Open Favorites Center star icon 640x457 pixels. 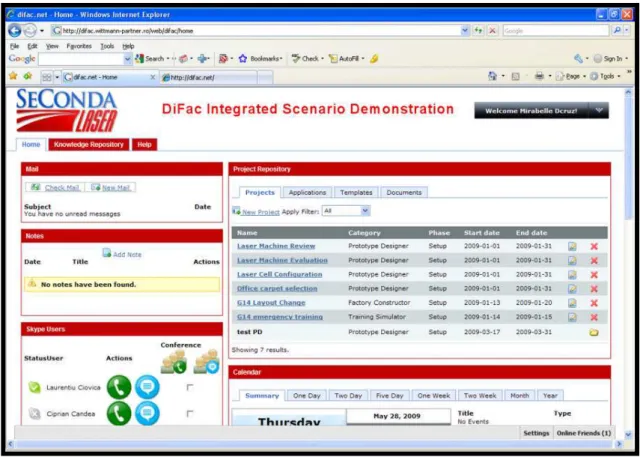tap(13, 76)
